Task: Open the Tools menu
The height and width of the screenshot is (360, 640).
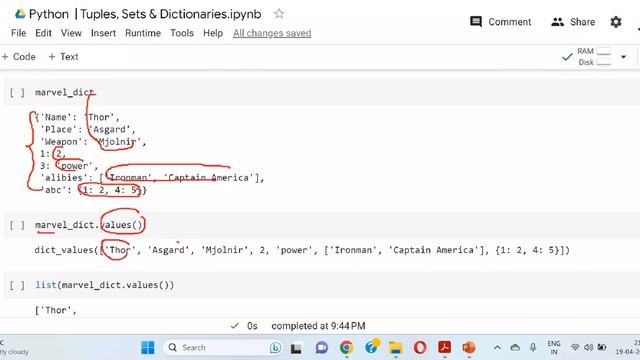Action: [x=182, y=33]
